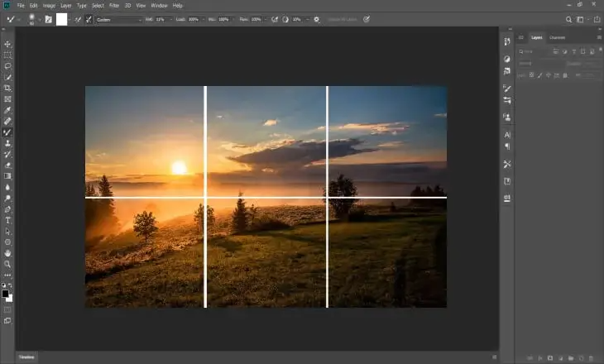Open the white background color picker

pyautogui.click(x=10, y=299)
